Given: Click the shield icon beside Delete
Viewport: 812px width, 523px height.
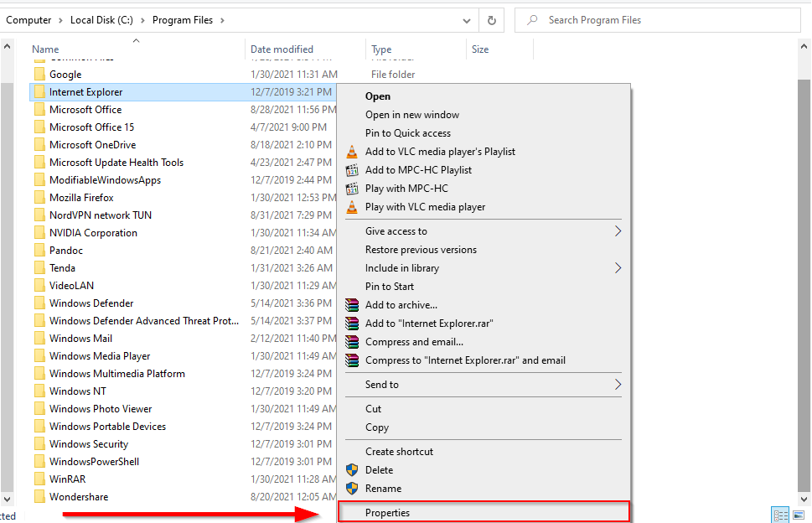Looking at the screenshot, I should tap(352, 470).
